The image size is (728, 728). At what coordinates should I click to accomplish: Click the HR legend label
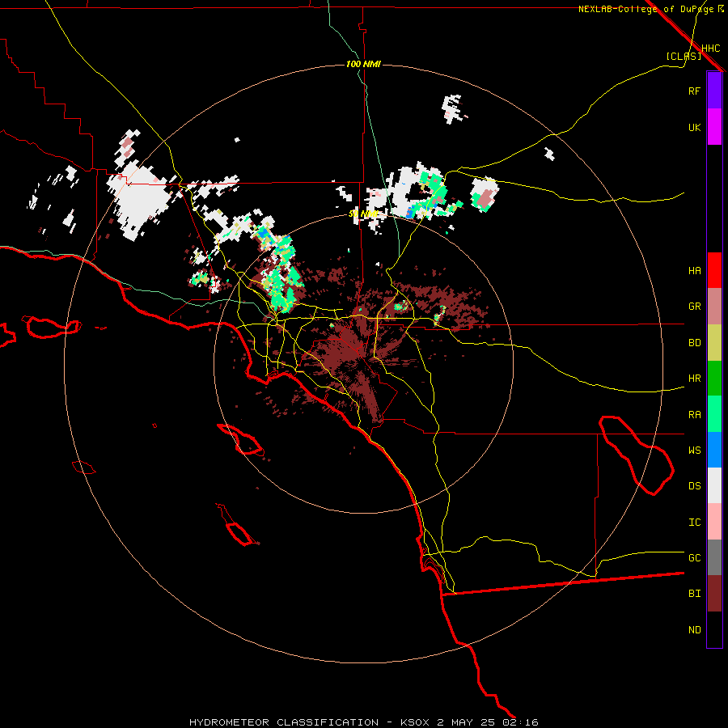tap(694, 379)
